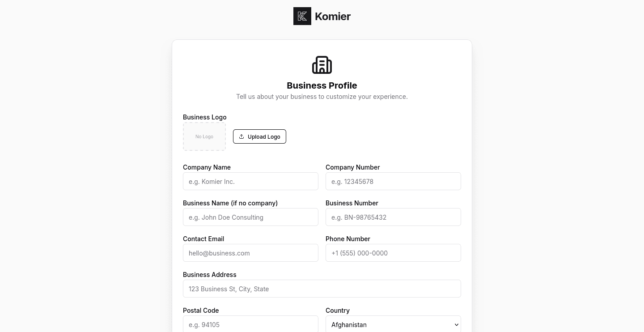Focus the Company Name field

250,181
